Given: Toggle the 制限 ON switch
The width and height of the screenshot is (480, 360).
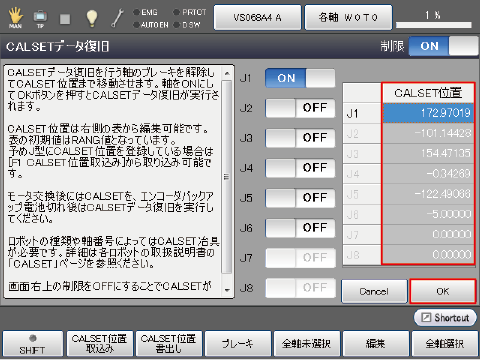Looking at the screenshot, I should pyautogui.click(x=443, y=46).
